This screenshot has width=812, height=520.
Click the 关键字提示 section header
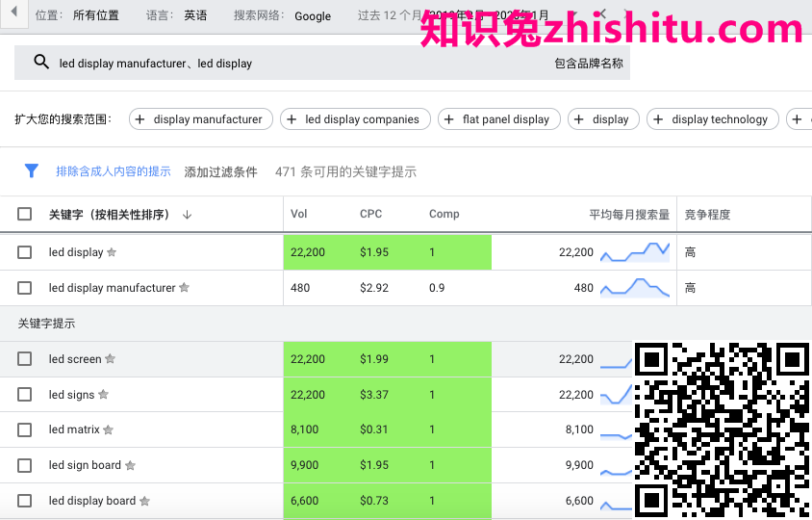pos(46,324)
